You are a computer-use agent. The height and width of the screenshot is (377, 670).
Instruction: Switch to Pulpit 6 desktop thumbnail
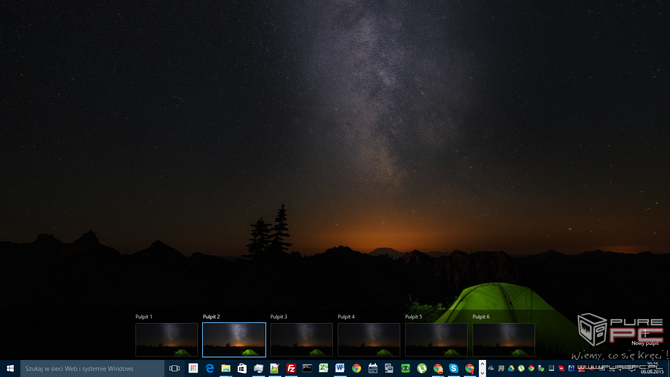tap(504, 340)
